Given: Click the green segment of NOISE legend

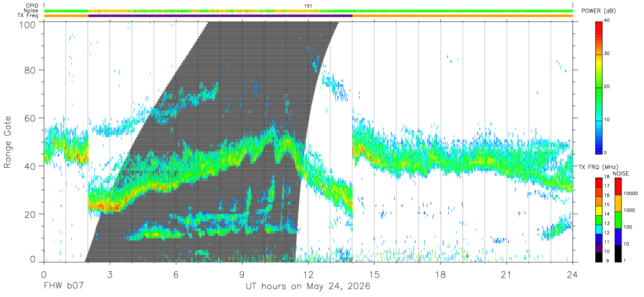Looking at the screenshot, I should (618, 220).
